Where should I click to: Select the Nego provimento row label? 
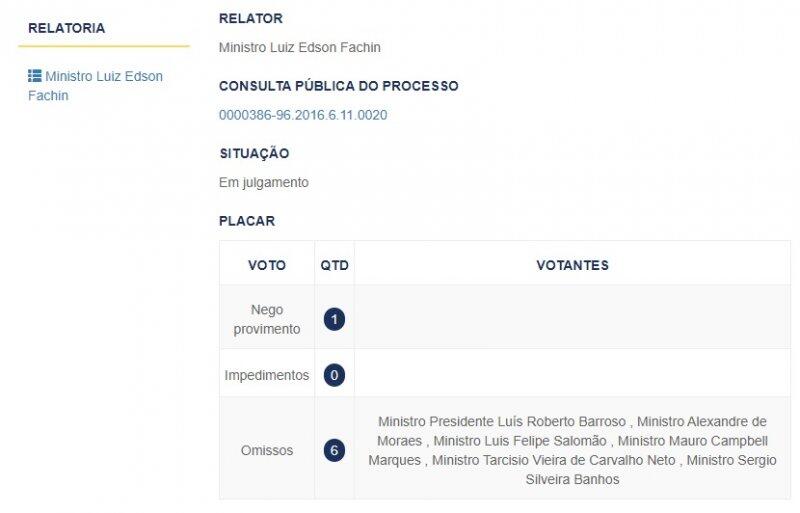[x=267, y=320]
